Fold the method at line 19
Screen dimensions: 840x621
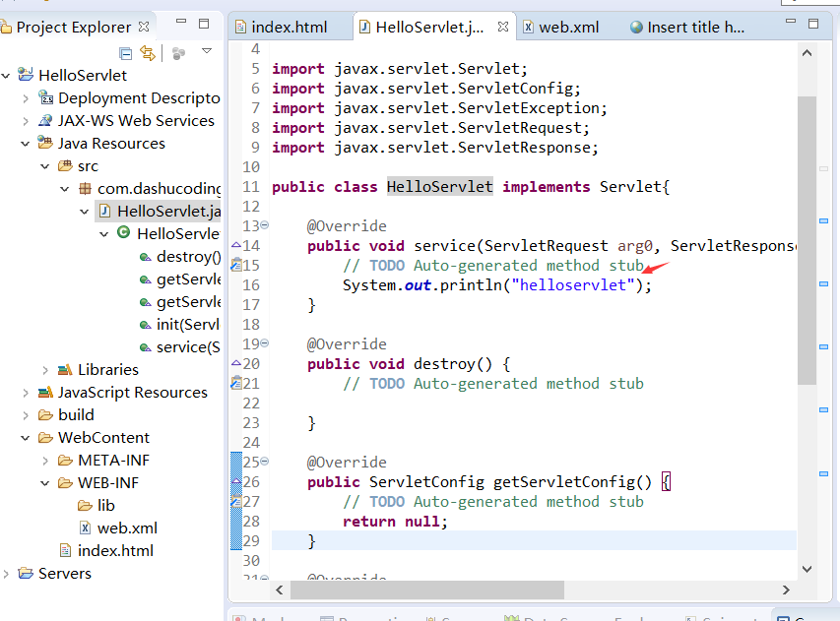click(265, 343)
